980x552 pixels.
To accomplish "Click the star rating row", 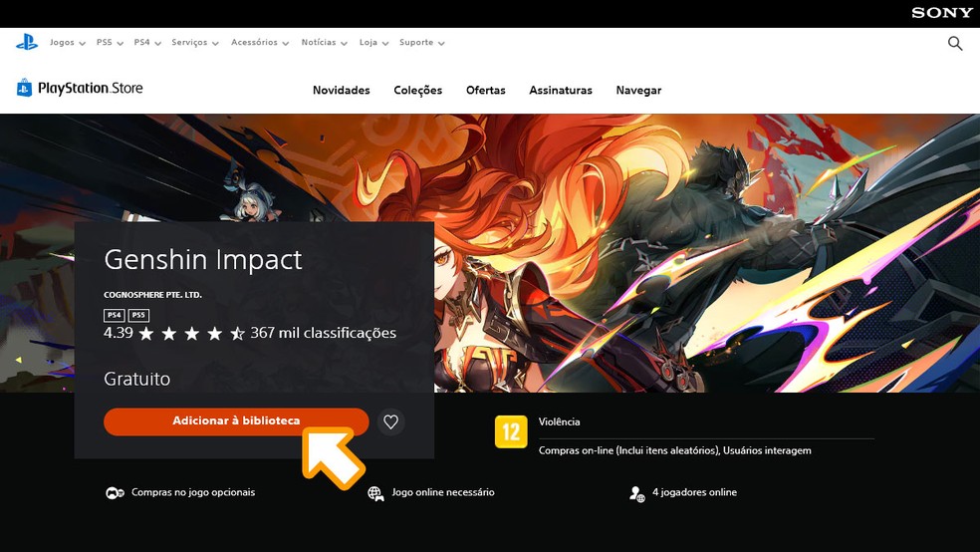I will point(191,333).
